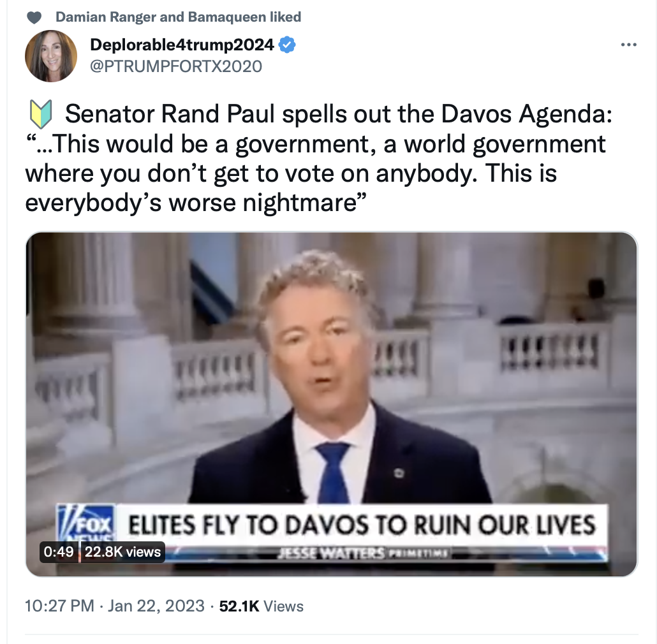Click the 22.8K views label on video
Screen dimensions: 657x644
[122, 552]
